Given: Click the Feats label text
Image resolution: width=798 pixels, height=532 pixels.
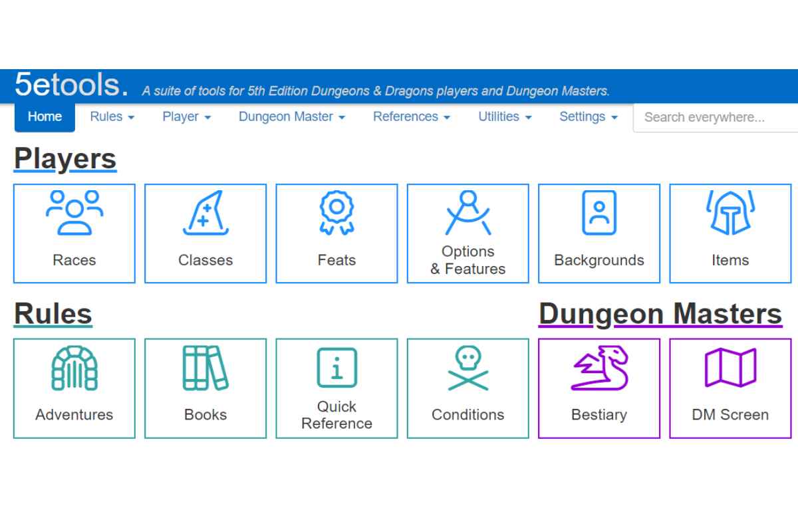Looking at the screenshot, I should coord(336,260).
